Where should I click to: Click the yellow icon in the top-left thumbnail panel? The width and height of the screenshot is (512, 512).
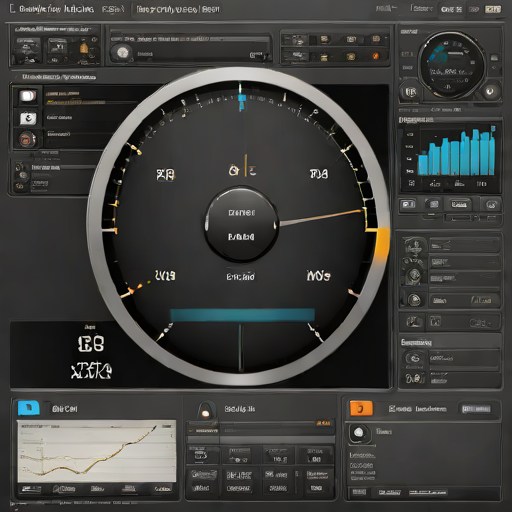(x=83, y=48)
